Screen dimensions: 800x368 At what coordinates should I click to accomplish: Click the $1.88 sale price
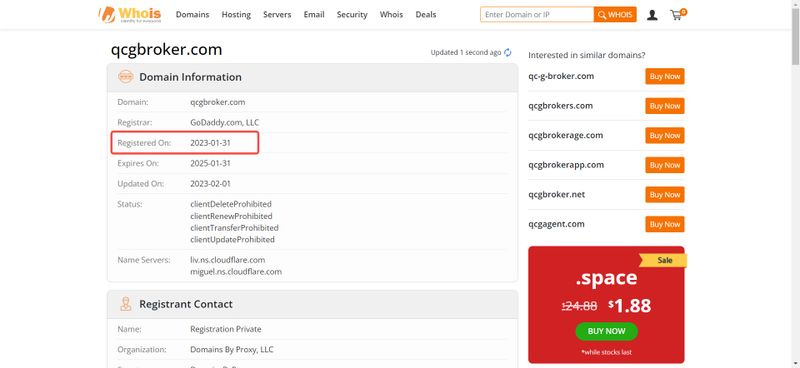point(630,306)
